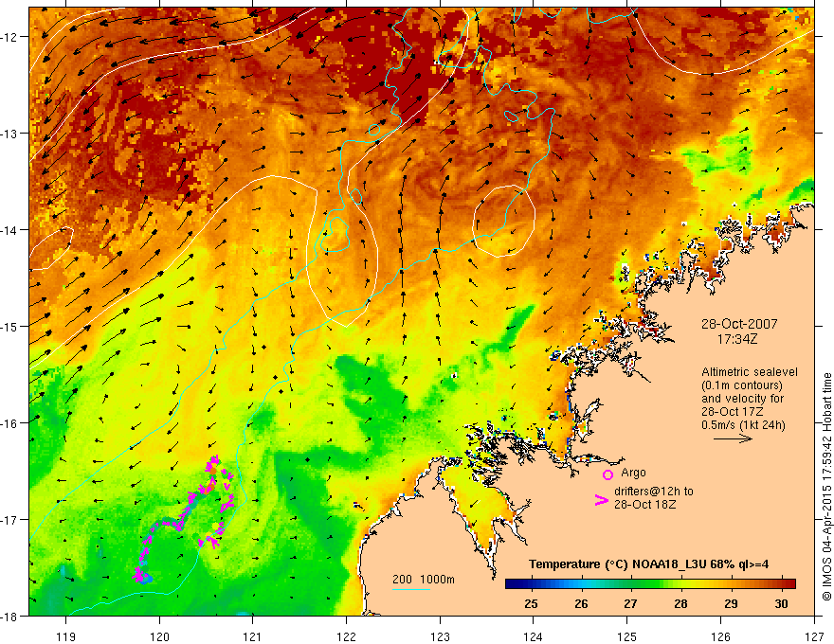
Task: Click the "200 1000m" isobath label
Action: (x=424, y=580)
